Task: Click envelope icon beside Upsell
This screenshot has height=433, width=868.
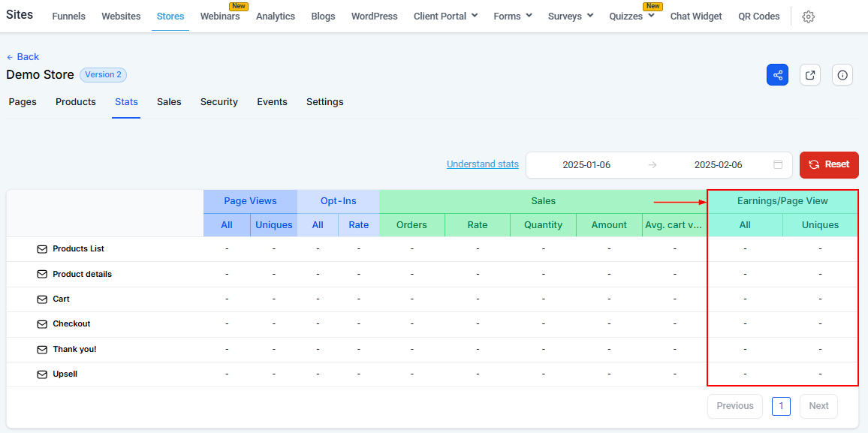Action: pyautogui.click(x=42, y=374)
